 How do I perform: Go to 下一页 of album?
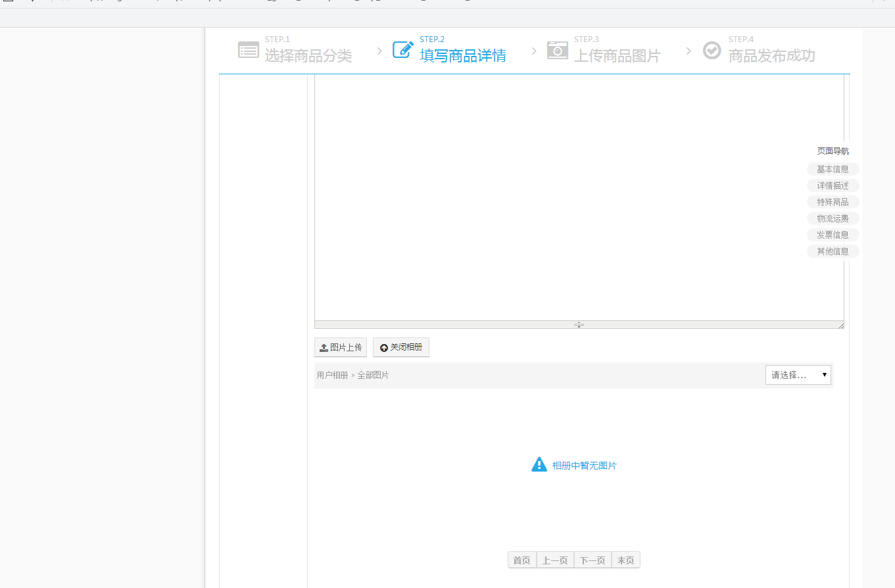click(593, 560)
